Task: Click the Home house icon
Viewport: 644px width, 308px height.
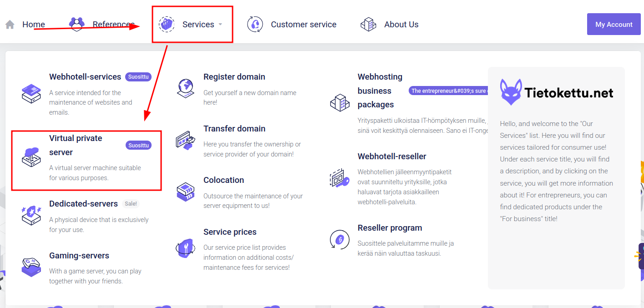Action: click(10, 25)
